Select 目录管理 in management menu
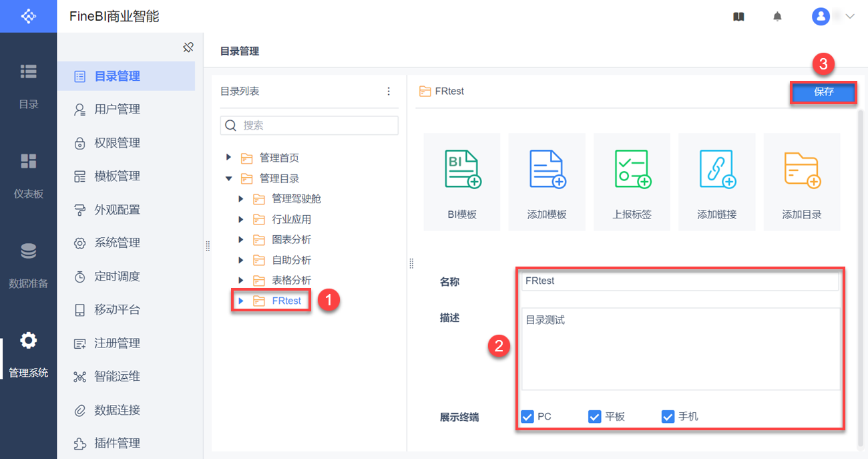 pos(126,76)
